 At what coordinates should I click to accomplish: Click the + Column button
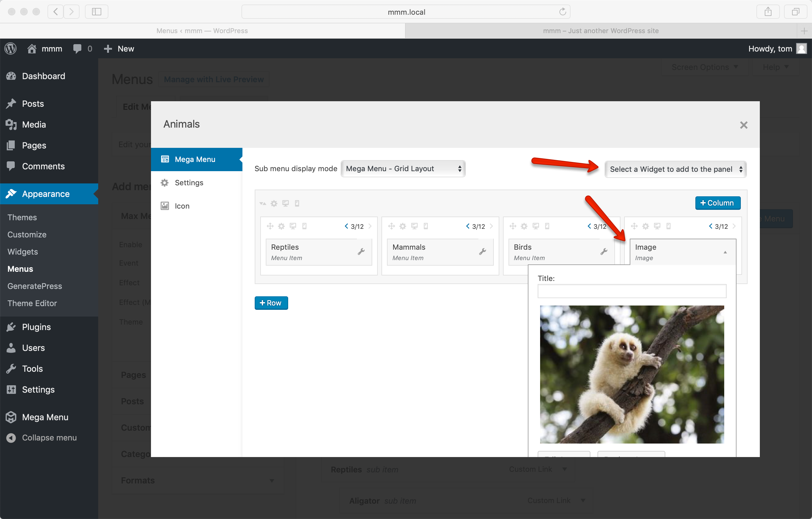(717, 203)
